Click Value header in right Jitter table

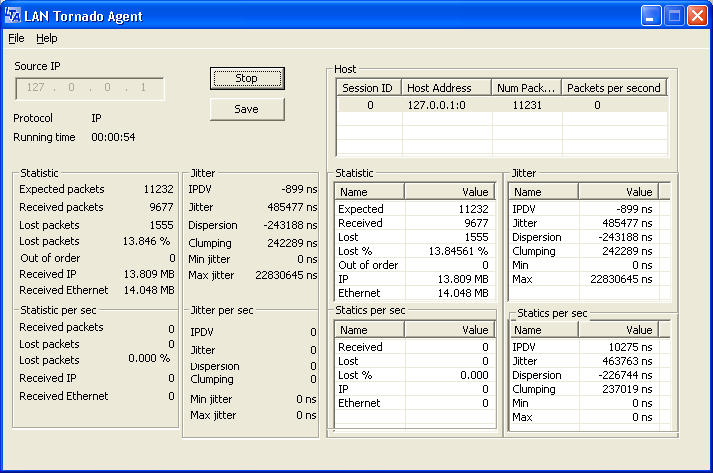pyautogui.click(x=618, y=192)
